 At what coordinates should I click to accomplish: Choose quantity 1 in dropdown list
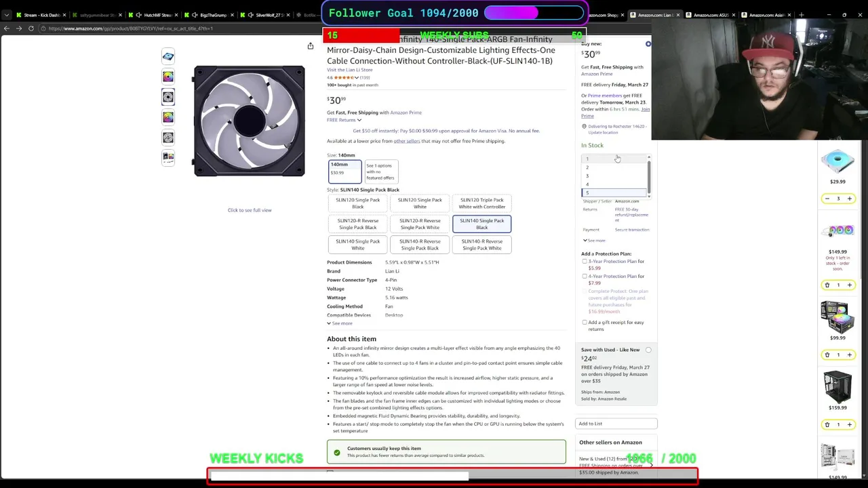614,159
